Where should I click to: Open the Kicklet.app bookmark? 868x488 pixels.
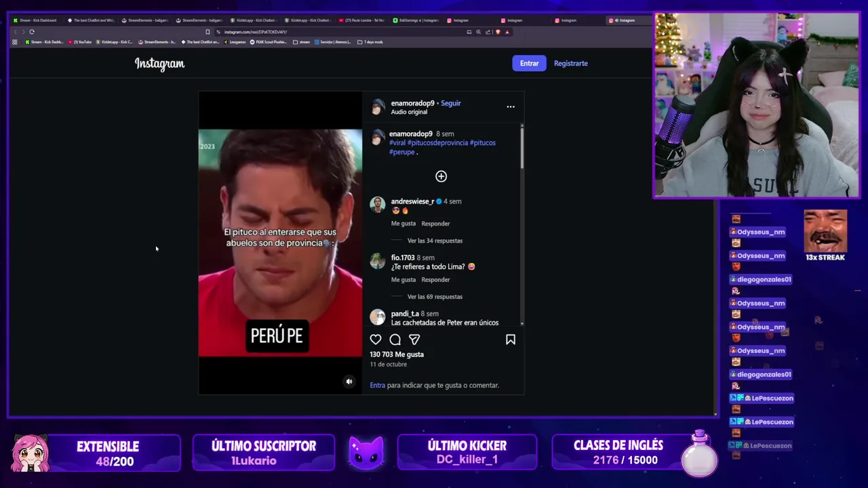click(x=115, y=42)
